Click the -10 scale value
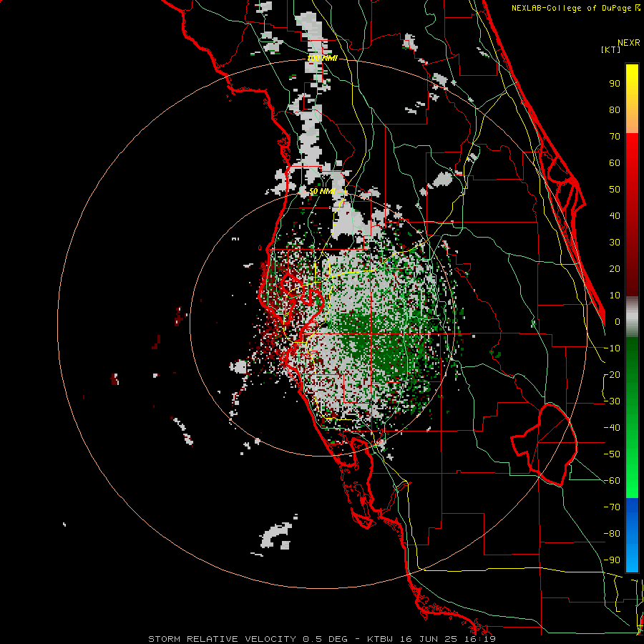 click(x=612, y=348)
